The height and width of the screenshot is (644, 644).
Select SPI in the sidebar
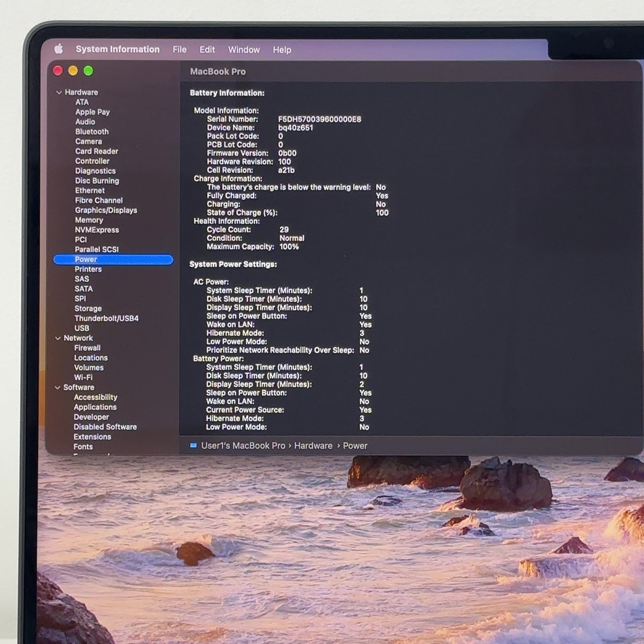(80, 298)
